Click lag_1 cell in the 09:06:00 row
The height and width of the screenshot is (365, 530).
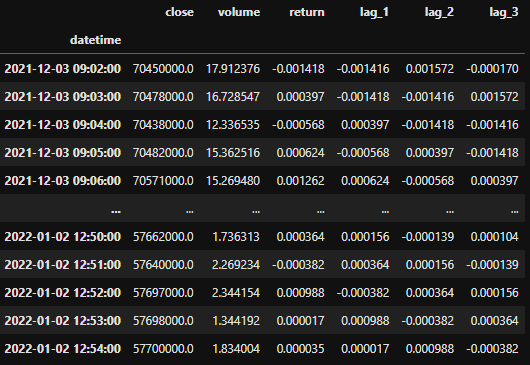coord(365,181)
